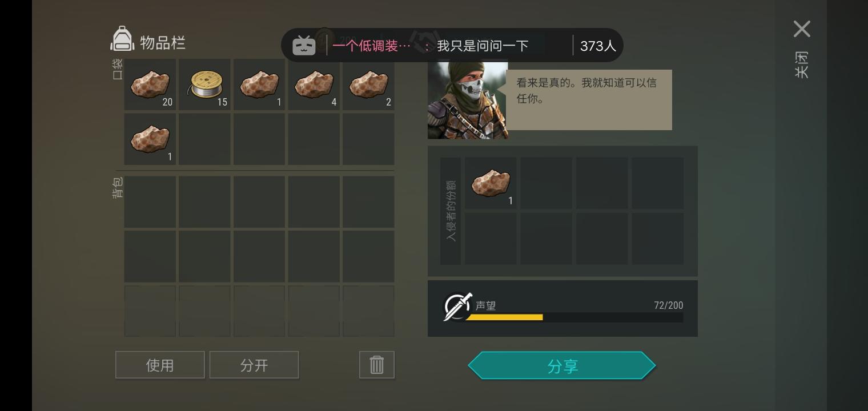This screenshot has width=868, height=411.
Task: Click the masked raider portrait
Action: [x=468, y=100]
